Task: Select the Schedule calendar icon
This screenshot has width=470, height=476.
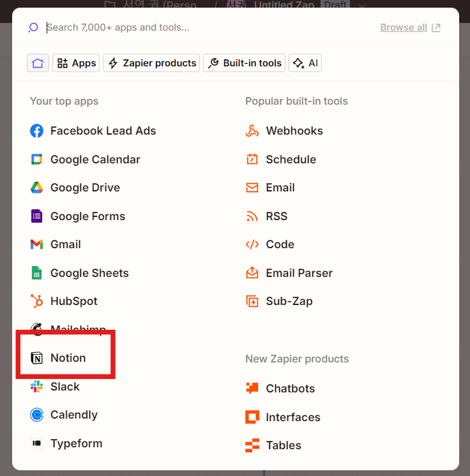Action: pyautogui.click(x=252, y=160)
